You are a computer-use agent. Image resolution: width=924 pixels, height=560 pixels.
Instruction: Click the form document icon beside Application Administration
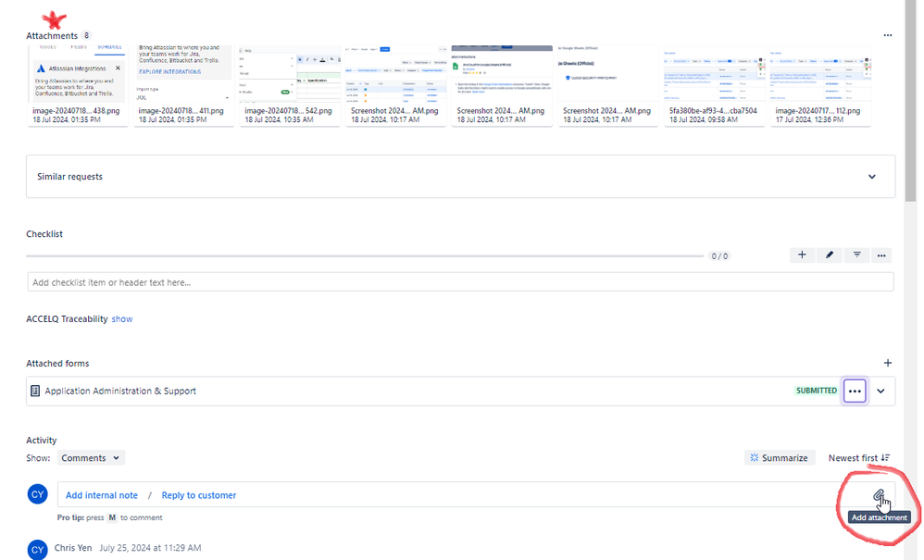point(35,391)
